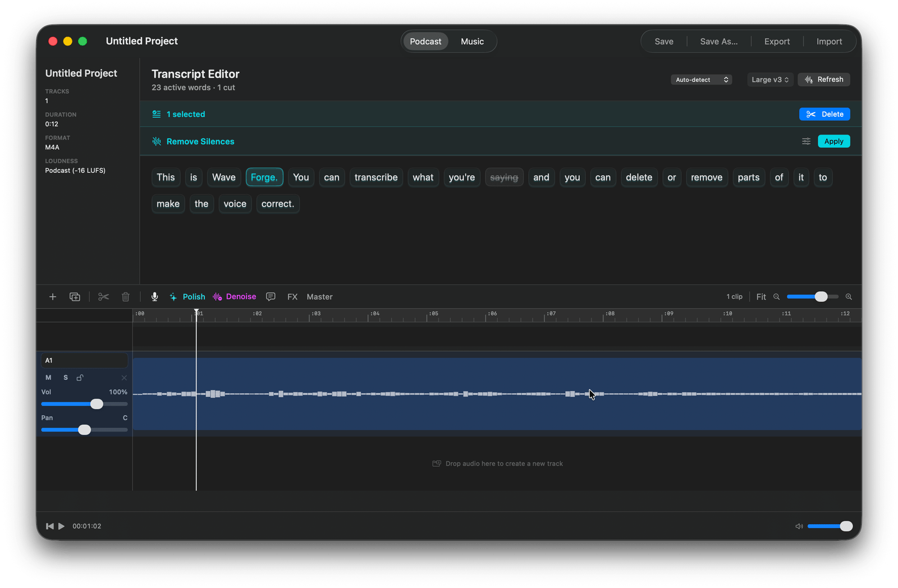
Task: Click the duplicate track icon
Action: 75,297
